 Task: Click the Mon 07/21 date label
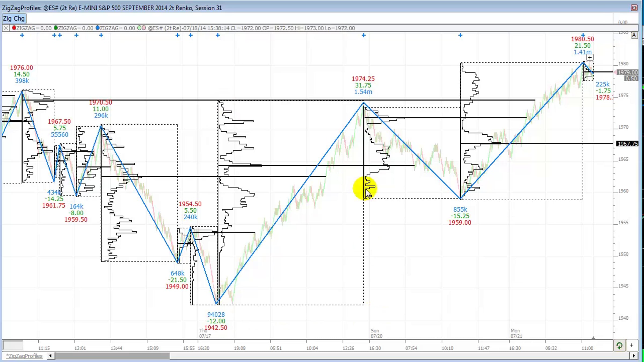pos(517,334)
